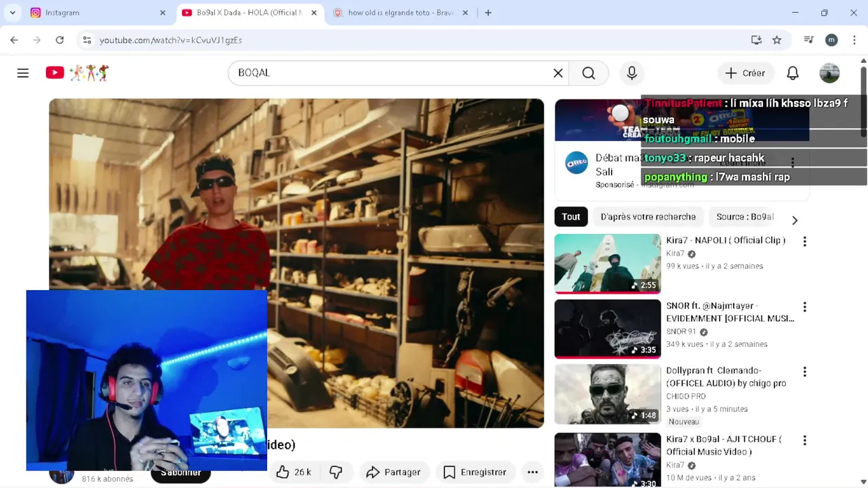Select the Tout filter chip
The height and width of the screenshot is (488, 868).
[571, 217]
